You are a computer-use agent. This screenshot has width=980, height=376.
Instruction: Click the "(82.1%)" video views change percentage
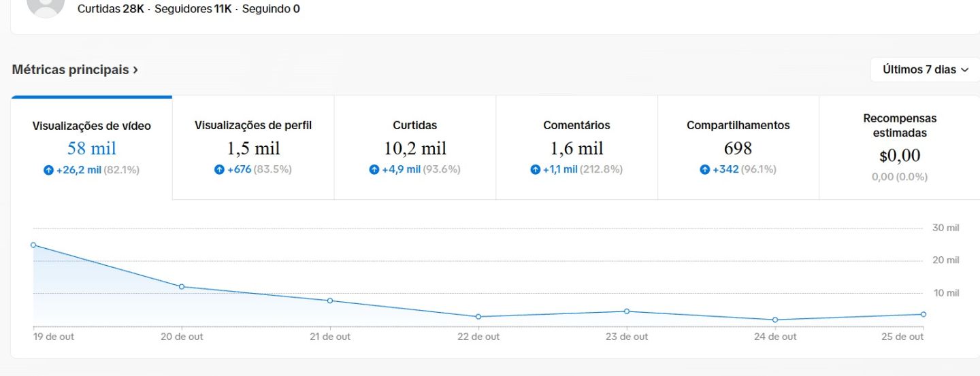(x=121, y=170)
